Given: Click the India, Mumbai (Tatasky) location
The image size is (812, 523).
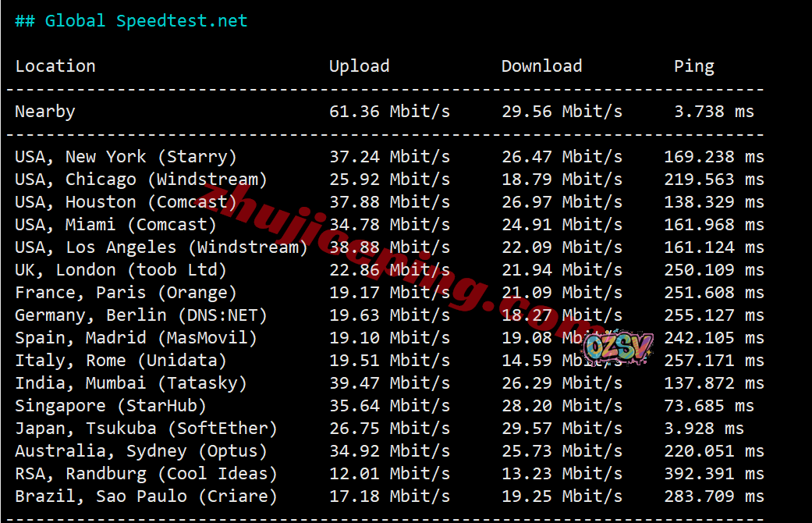Looking at the screenshot, I should (x=131, y=383).
